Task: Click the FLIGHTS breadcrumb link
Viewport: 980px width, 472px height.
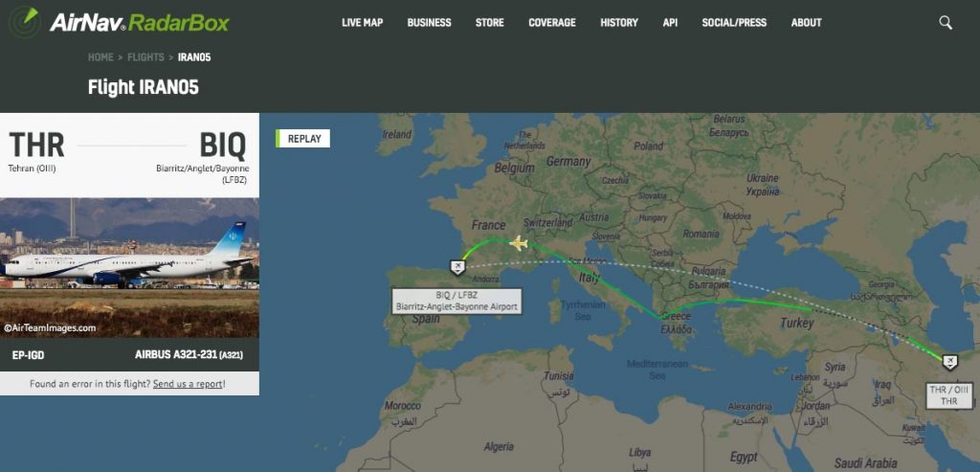Action: click(145, 57)
